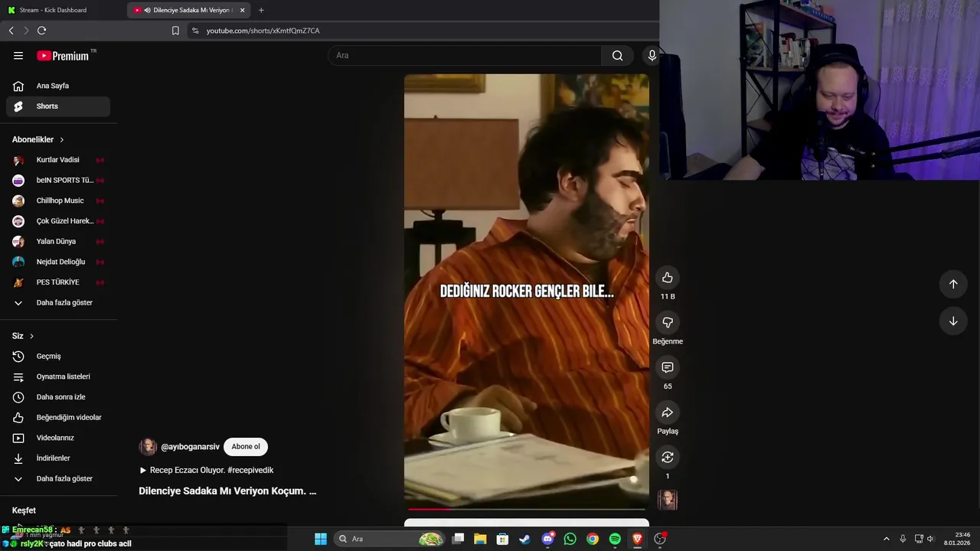
Task: Show hidden system tray icons chevron
Action: click(887, 539)
